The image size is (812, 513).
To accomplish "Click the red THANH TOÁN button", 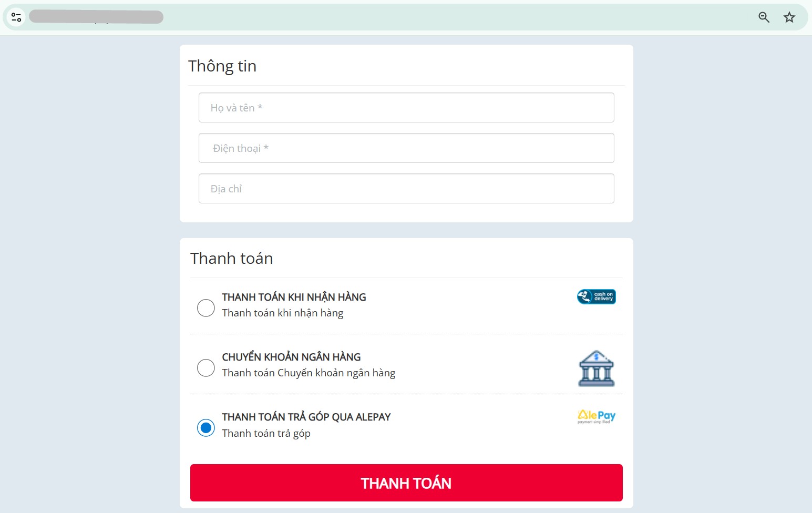I will [x=406, y=483].
